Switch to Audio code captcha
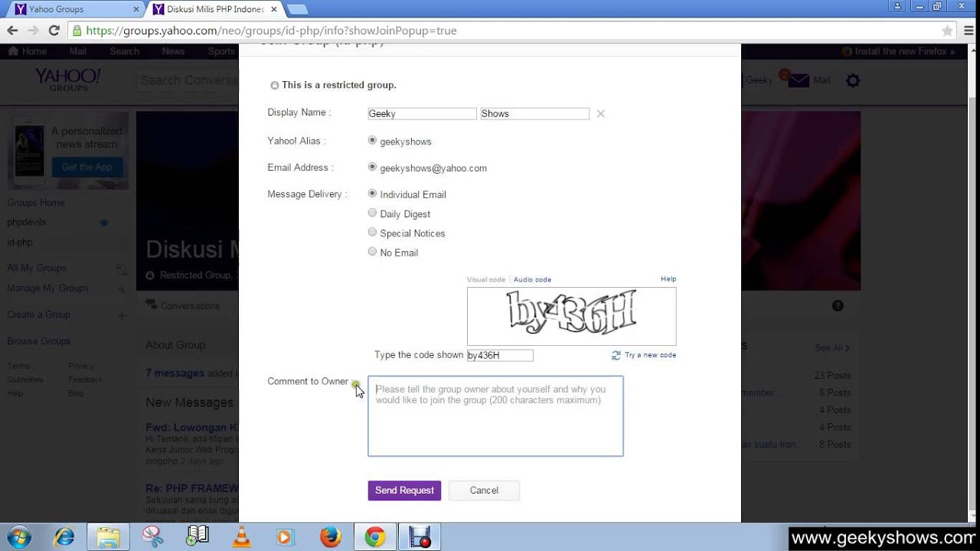Image resolution: width=980 pixels, height=551 pixels. tap(532, 280)
